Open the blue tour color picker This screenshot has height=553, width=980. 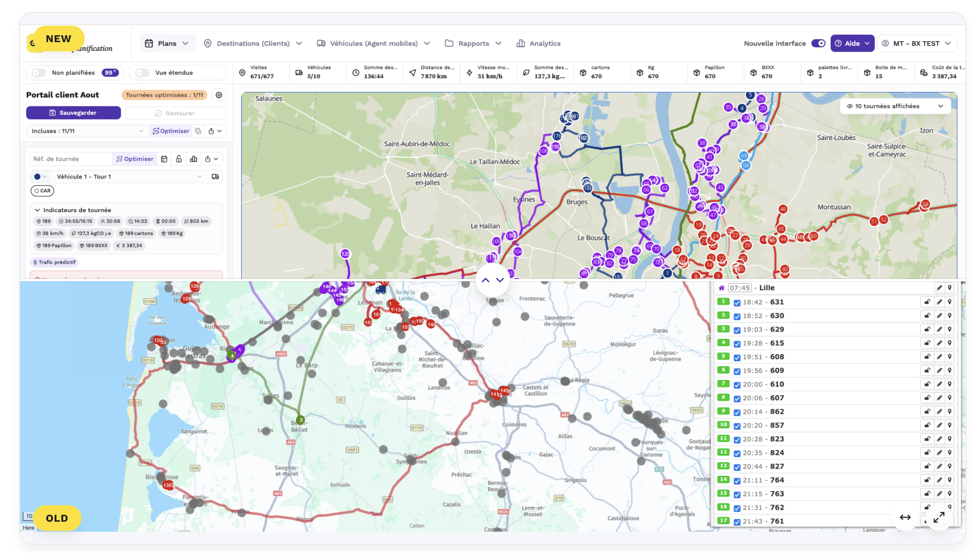point(40,177)
